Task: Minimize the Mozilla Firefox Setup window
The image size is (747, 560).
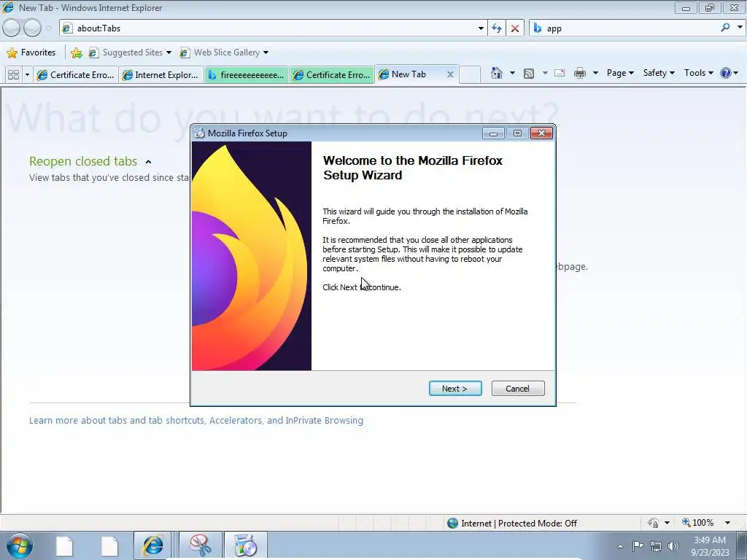Action: [x=494, y=133]
